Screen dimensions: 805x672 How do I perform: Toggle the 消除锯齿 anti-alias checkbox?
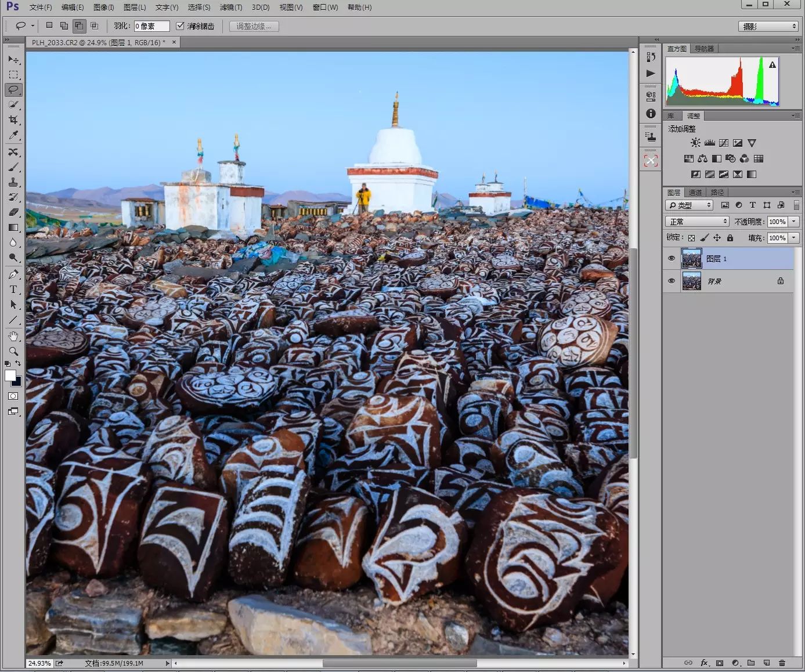click(180, 26)
